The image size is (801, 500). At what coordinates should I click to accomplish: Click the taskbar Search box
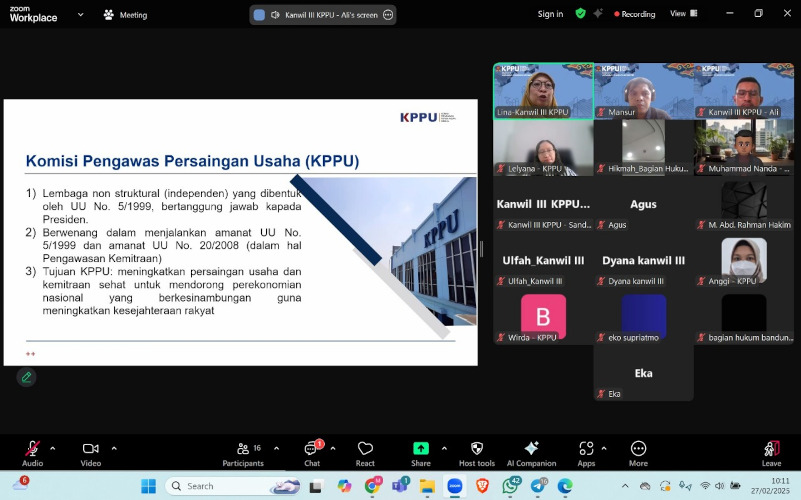(233, 486)
